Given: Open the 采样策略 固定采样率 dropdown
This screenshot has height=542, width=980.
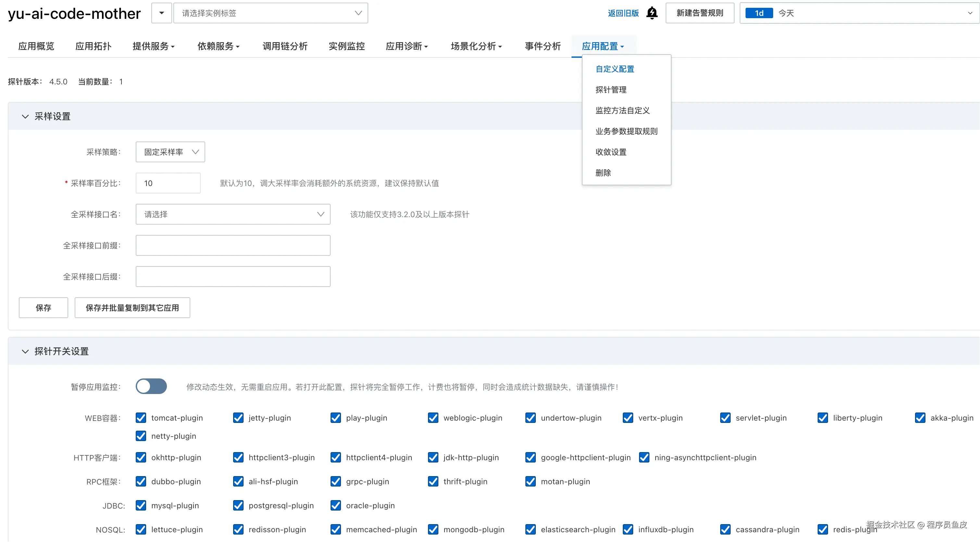Looking at the screenshot, I should tap(170, 152).
